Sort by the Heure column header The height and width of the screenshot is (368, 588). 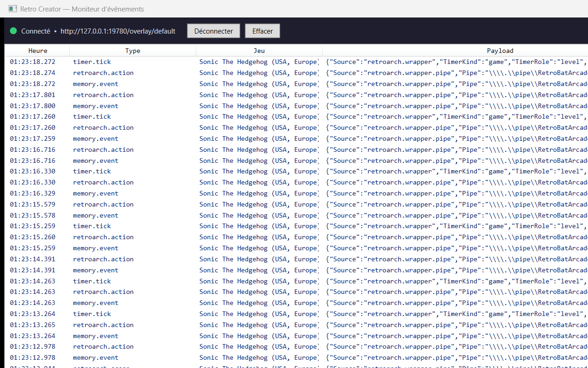tap(38, 51)
